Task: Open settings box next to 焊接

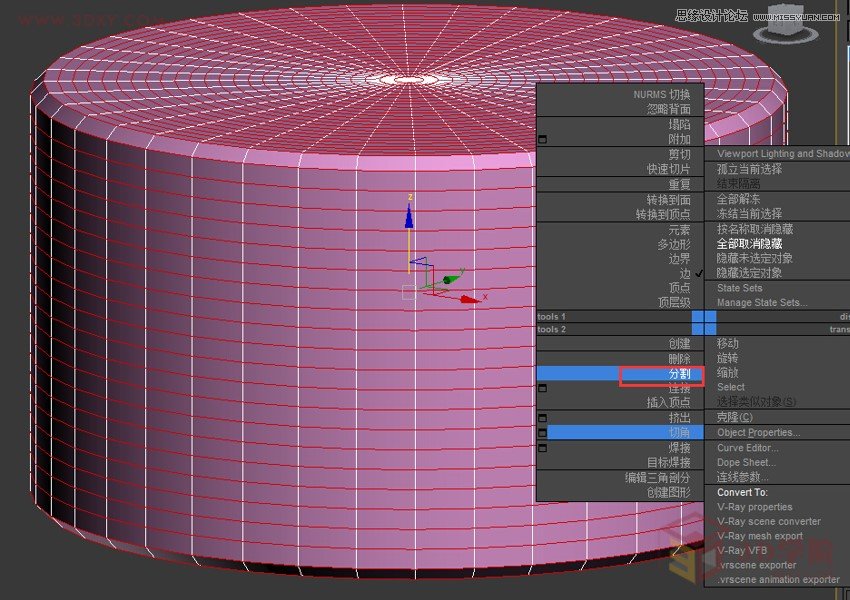Action: pyautogui.click(x=542, y=448)
